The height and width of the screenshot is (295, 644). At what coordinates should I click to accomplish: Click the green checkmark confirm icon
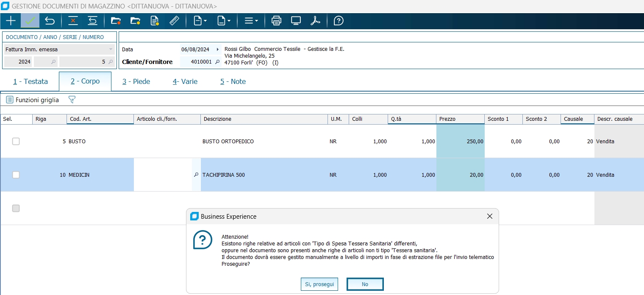[x=30, y=21]
